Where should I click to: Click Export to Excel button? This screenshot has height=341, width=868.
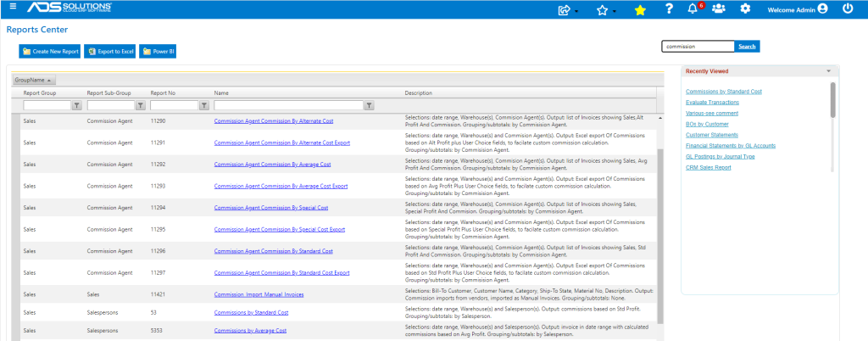click(x=109, y=52)
